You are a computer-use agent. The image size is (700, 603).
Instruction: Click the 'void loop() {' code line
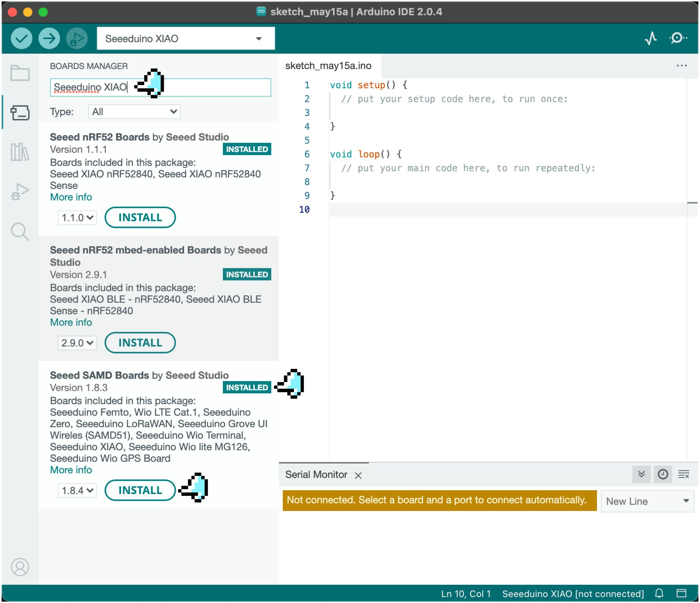pyautogui.click(x=366, y=154)
